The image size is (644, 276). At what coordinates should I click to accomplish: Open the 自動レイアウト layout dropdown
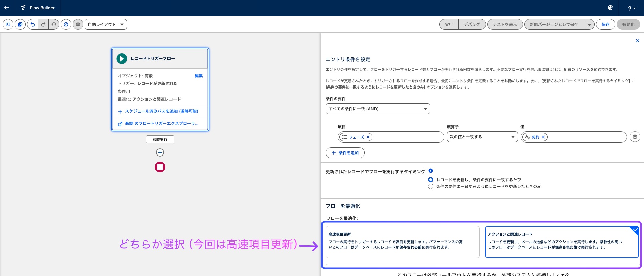(106, 24)
